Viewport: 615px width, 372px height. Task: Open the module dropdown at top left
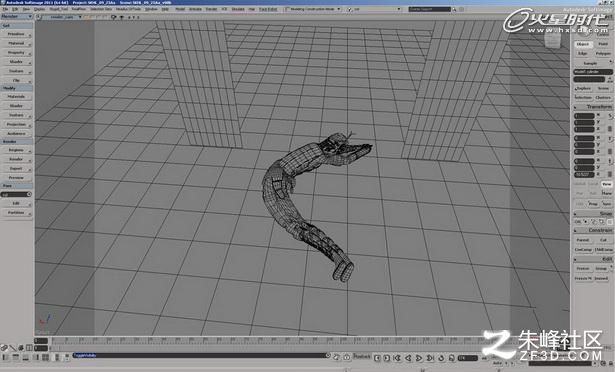pos(16,16)
